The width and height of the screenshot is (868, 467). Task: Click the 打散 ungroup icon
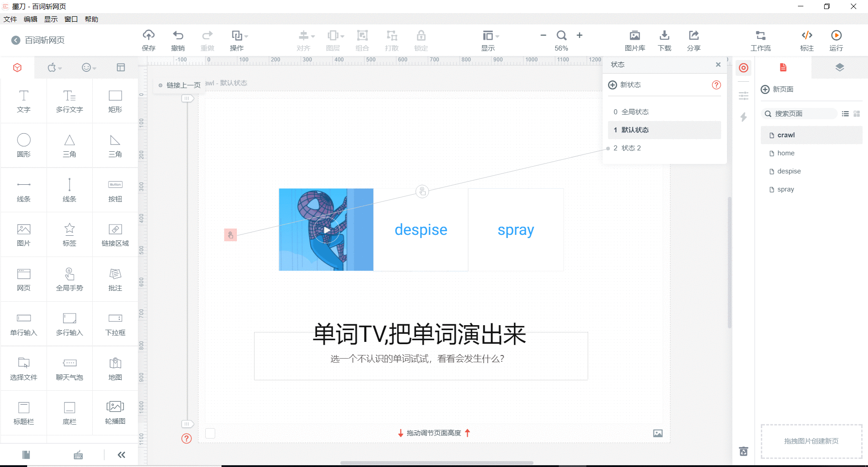click(392, 35)
